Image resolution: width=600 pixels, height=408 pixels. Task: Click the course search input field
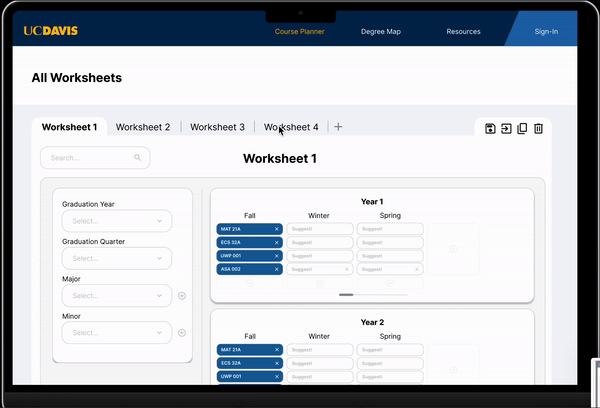(x=95, y=158)
